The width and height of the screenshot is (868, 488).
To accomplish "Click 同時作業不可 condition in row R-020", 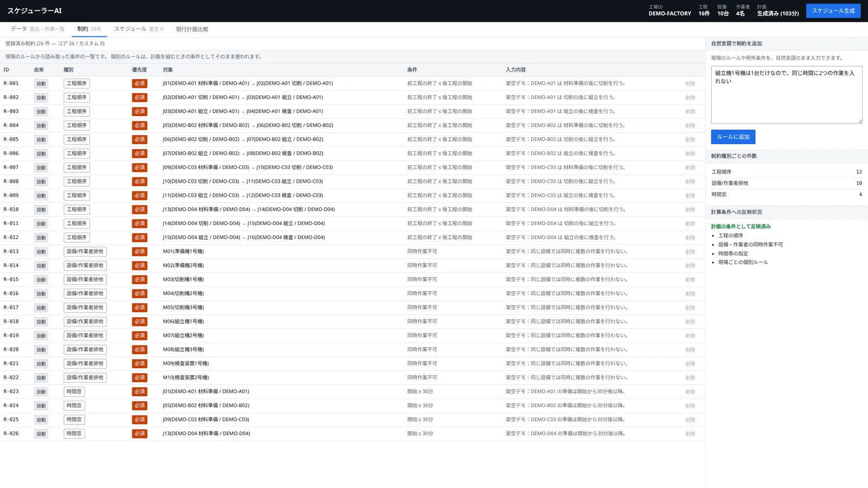I will (x=422, y=350).
